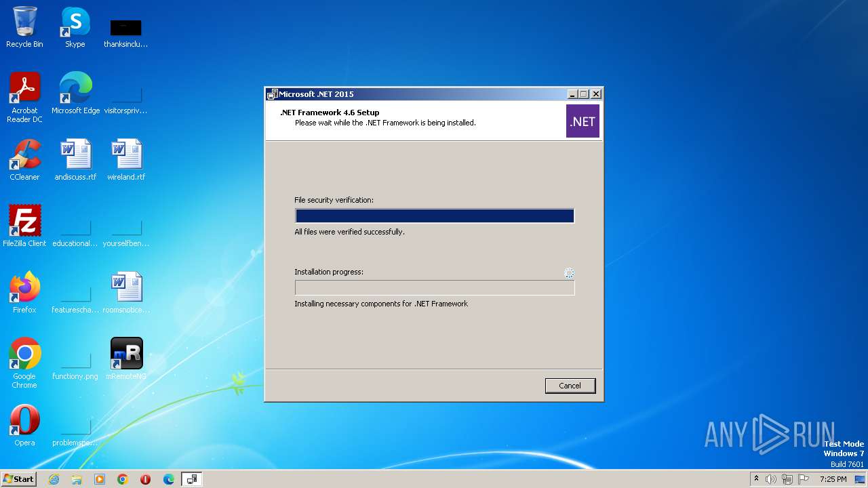868x488 pixels.
Task: Select the roomsnotice... document icon
Action: click(126, 293)
